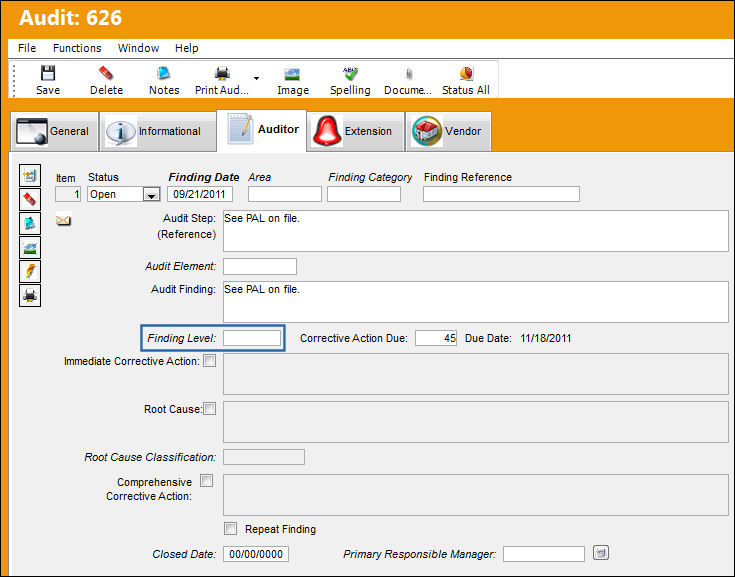Open the File menu

pyautogui.click(x=27, y=48)
